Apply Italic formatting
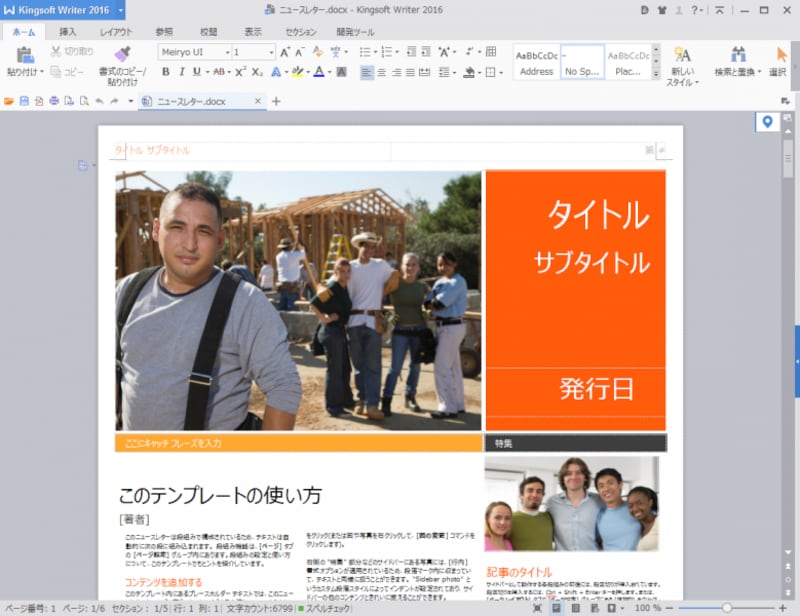This screenshot has width=800, height=616. coord(183,72)
